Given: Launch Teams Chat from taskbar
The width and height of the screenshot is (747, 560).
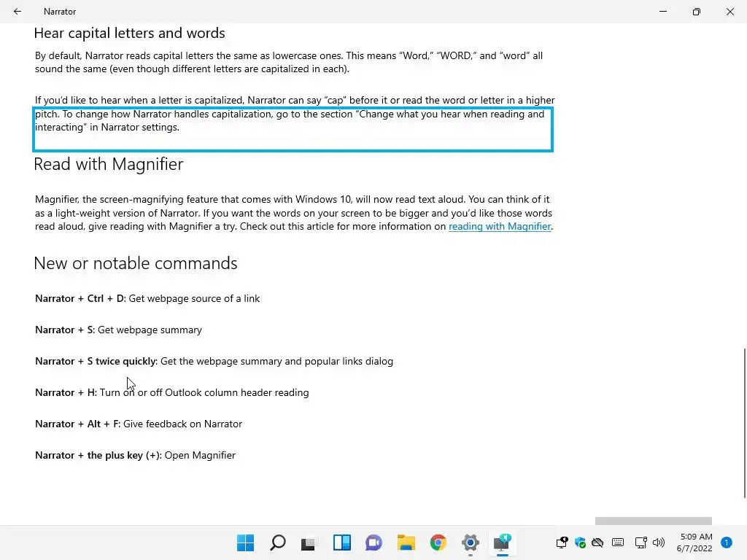Looking at the screenshot, I should click(373, 542).
